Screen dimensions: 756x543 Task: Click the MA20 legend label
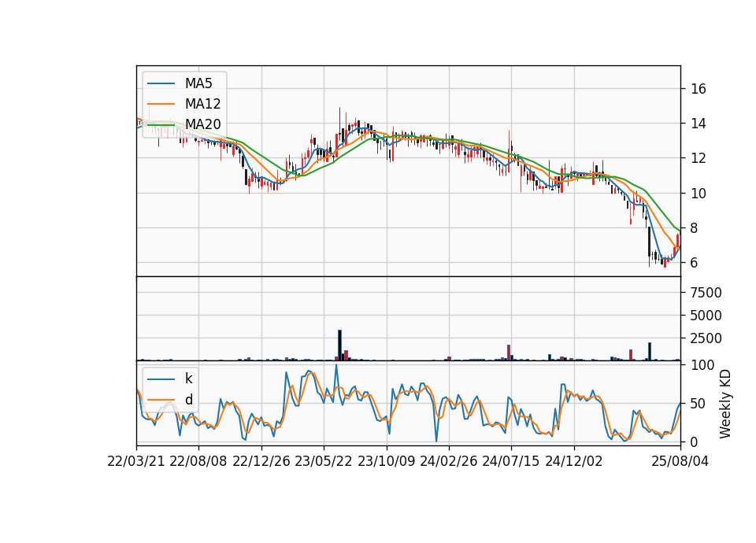[x=202, y=124]
